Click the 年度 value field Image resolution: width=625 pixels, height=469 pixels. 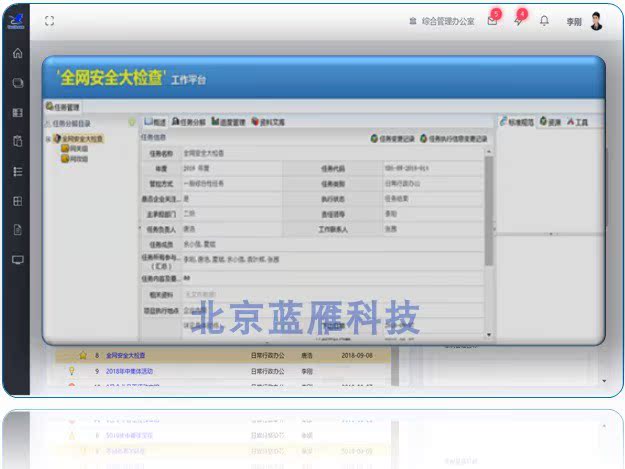tap(232, 168)
